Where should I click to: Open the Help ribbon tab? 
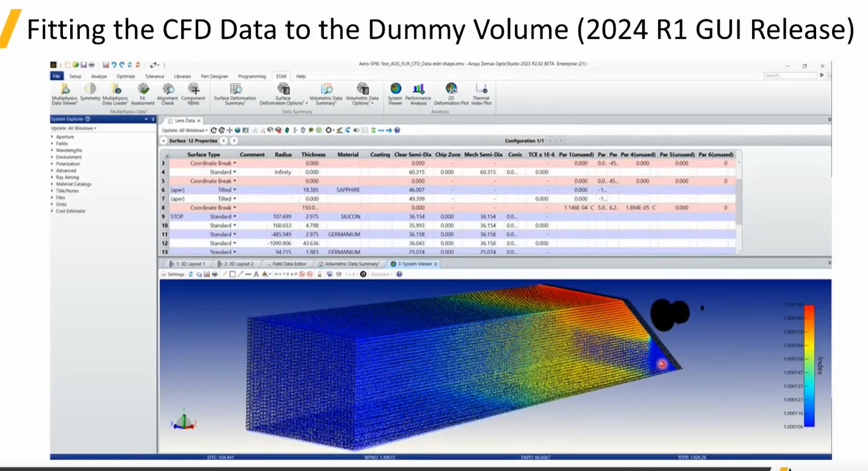pos(301,76)
